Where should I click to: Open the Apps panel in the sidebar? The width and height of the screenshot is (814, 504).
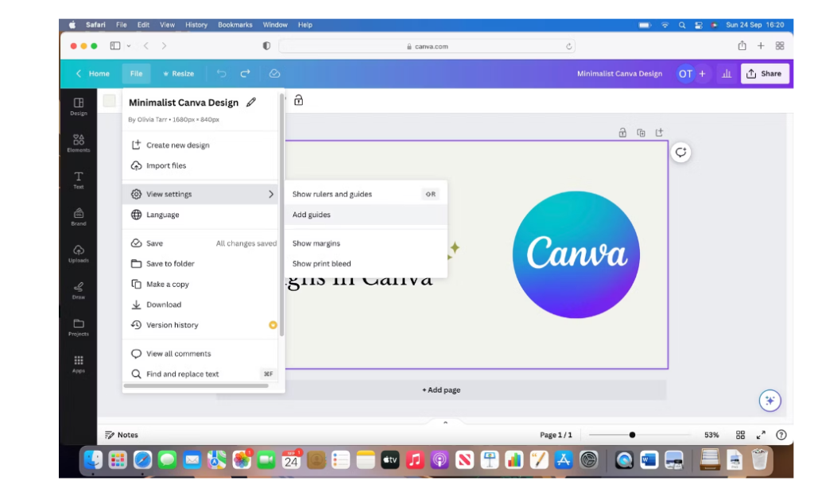[x=79, y=364]
